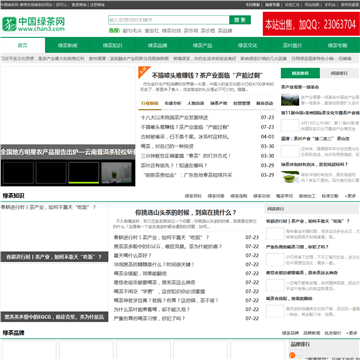Open article 茶叶还有祖先？！知道在哪吗？
This screenshot has width=360, height=360.
(x=174, y=165)
